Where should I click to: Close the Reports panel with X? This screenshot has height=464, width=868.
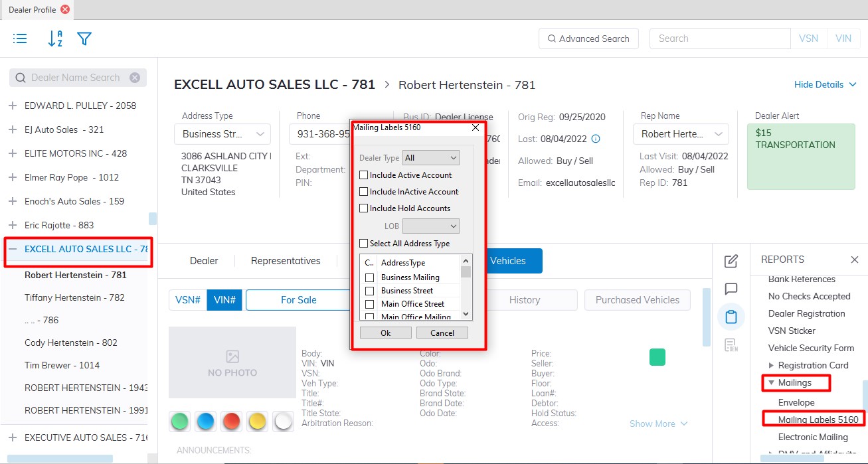(854, 260)
